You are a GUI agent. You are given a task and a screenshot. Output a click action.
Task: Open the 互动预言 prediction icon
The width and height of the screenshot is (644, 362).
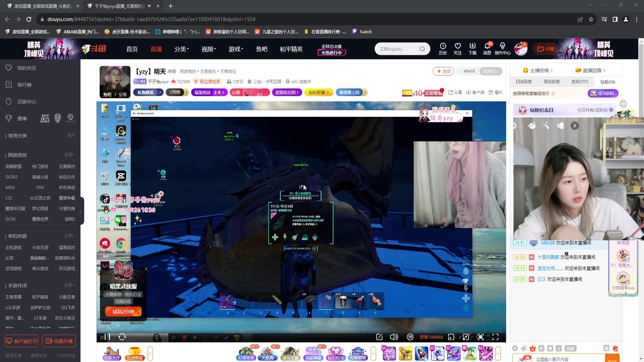click(135, 354)
